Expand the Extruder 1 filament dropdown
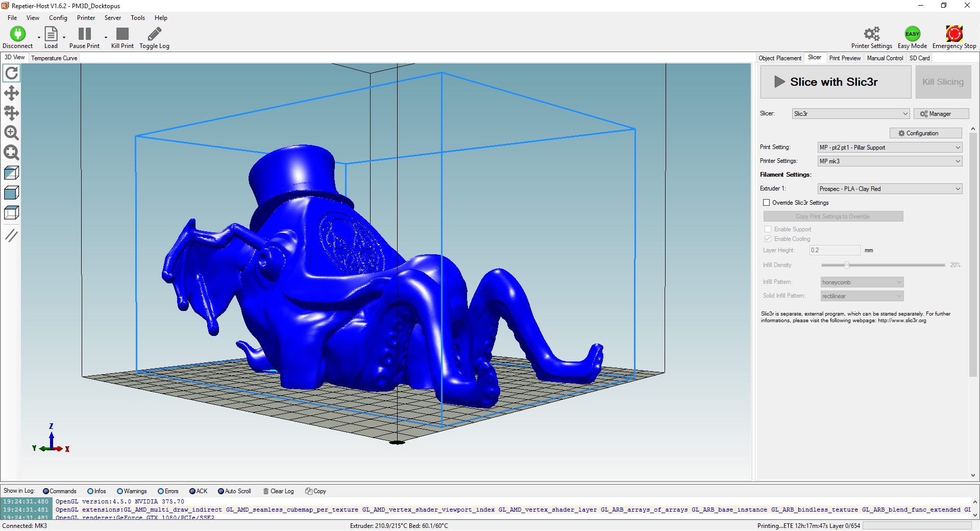This screenshot has width=980, height=531. 890,189
